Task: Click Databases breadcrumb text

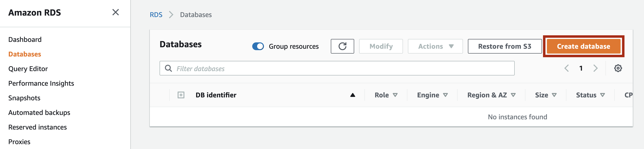Action: [196, 15]
